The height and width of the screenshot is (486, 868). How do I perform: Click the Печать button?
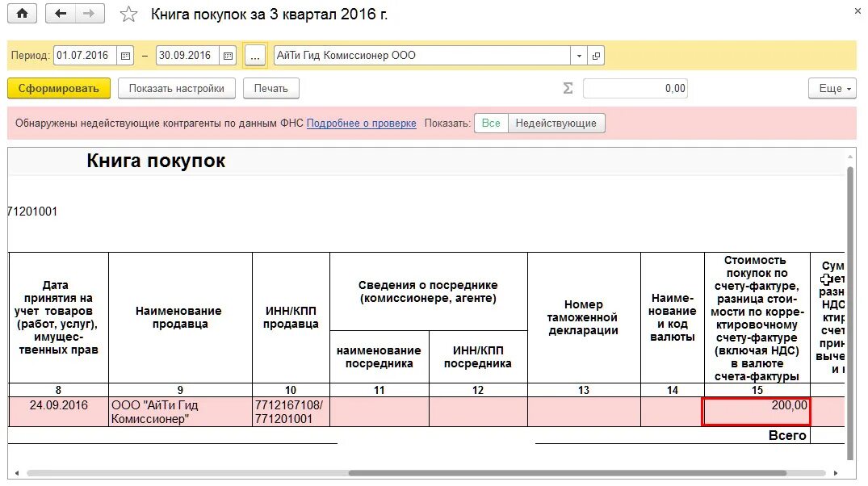coord(271,89)
